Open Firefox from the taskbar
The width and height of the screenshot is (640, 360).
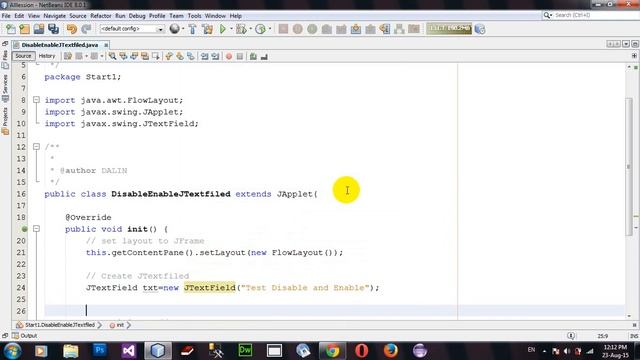tap(391, 350)
